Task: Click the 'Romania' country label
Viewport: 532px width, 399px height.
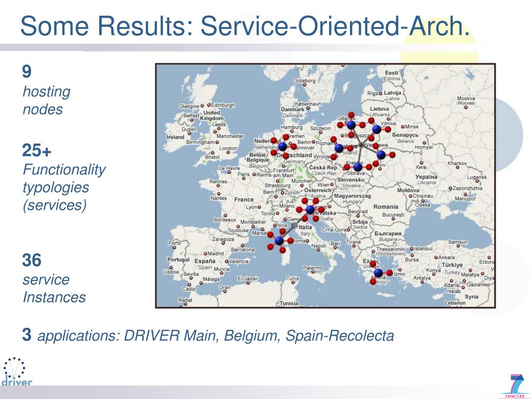Action: click(386, 207)
